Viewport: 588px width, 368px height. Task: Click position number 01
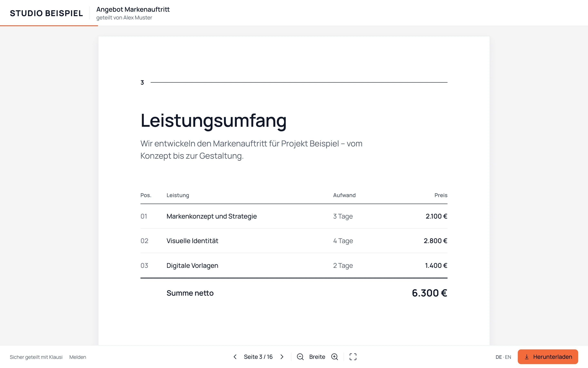144,216
